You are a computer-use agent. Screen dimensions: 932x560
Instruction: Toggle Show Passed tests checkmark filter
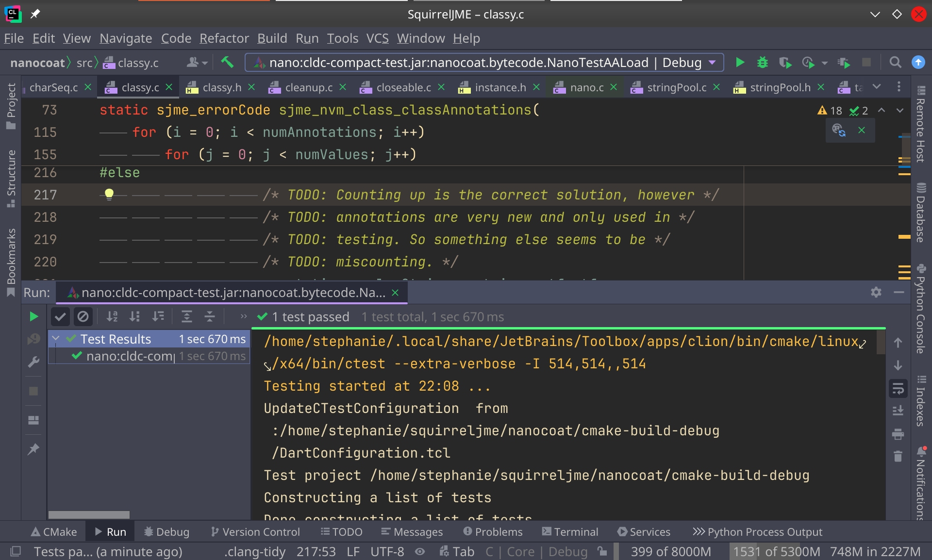[x=60, y=317]
